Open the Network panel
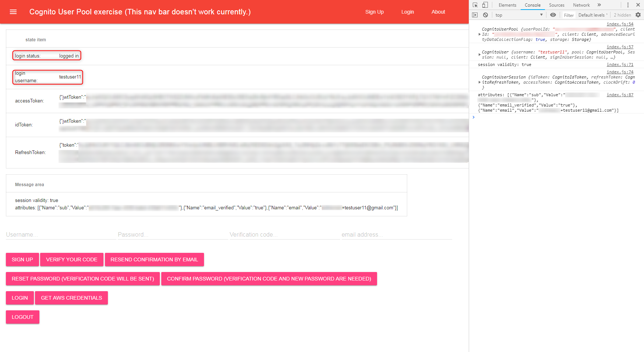The width and height of the screenshot is (644, 352). (x=581, y=5)
